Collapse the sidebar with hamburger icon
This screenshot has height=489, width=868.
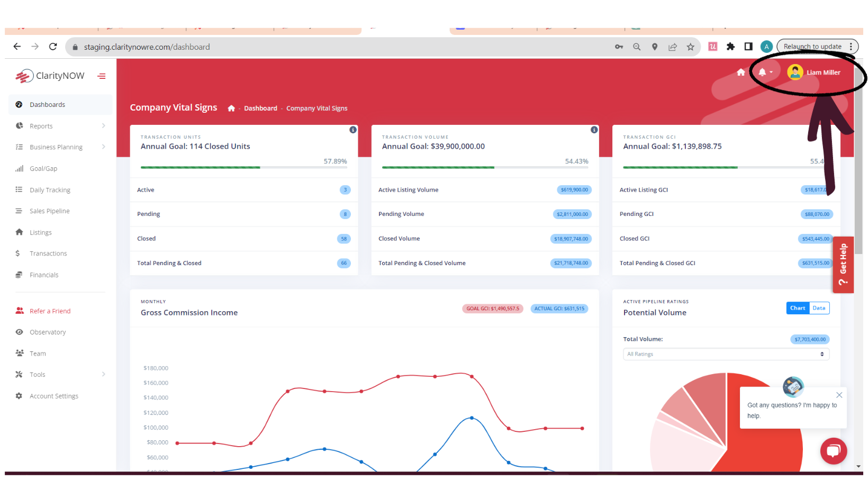(x=102, y=76)
